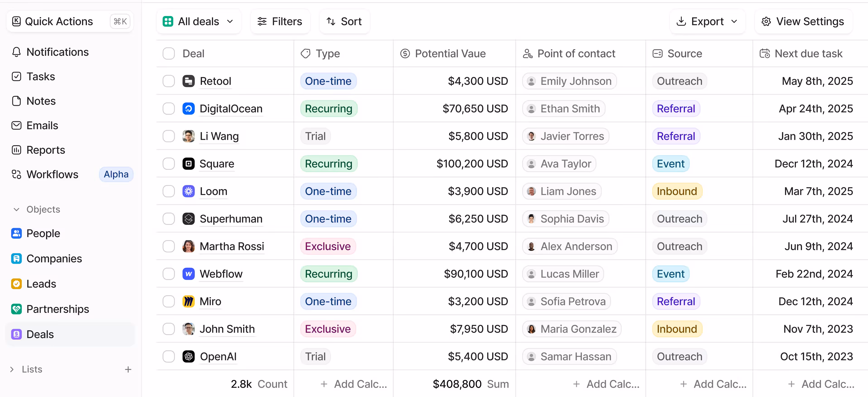
Task: Click the Workflows icon in sidebar
Action: [16, 174]
